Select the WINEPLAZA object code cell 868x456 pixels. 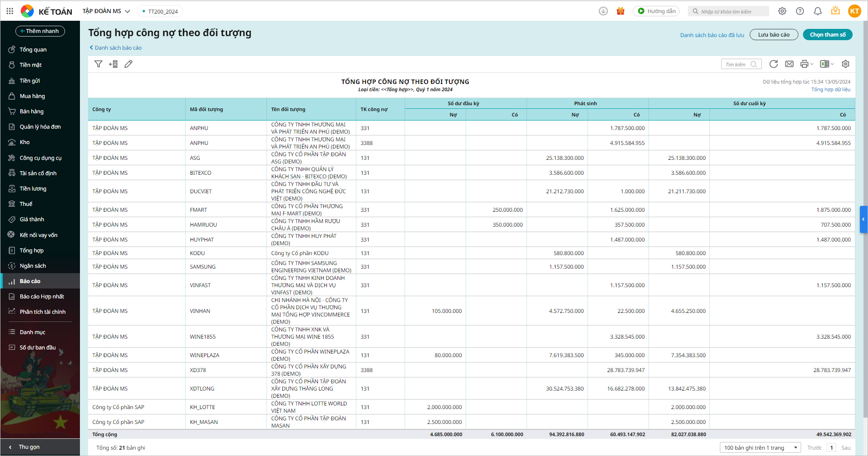226,355
